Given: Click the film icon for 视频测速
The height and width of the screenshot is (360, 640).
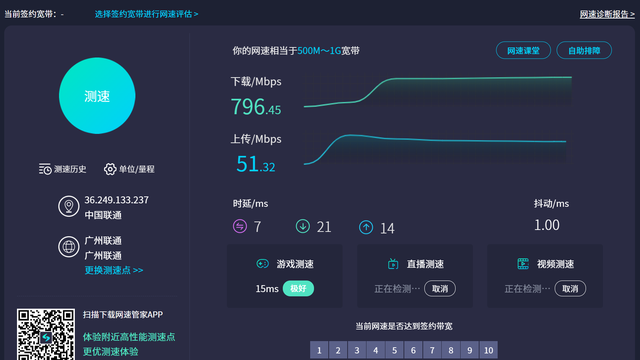Looking at the screenshot, I should [x=523, y=264].
